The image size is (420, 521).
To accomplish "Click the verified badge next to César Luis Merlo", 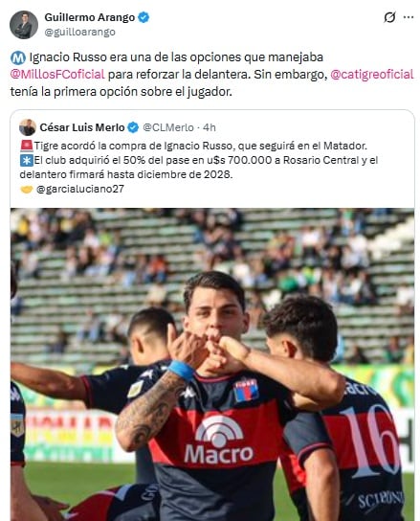I will click(x=133, y=127).
